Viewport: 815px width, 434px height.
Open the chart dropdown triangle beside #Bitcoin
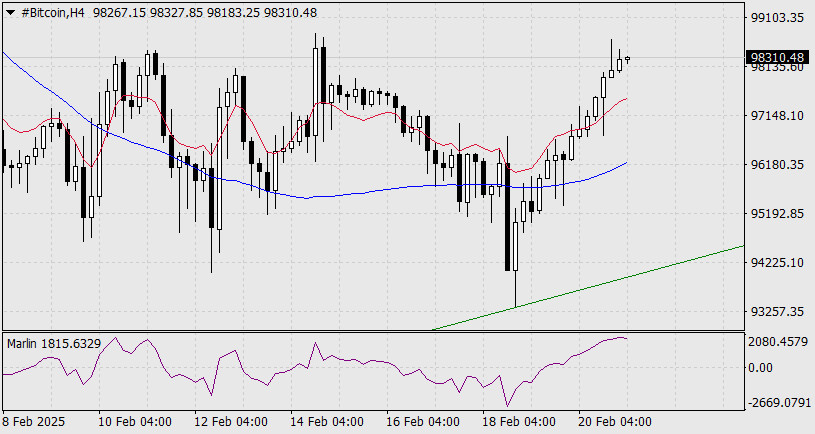click(10, 12)
